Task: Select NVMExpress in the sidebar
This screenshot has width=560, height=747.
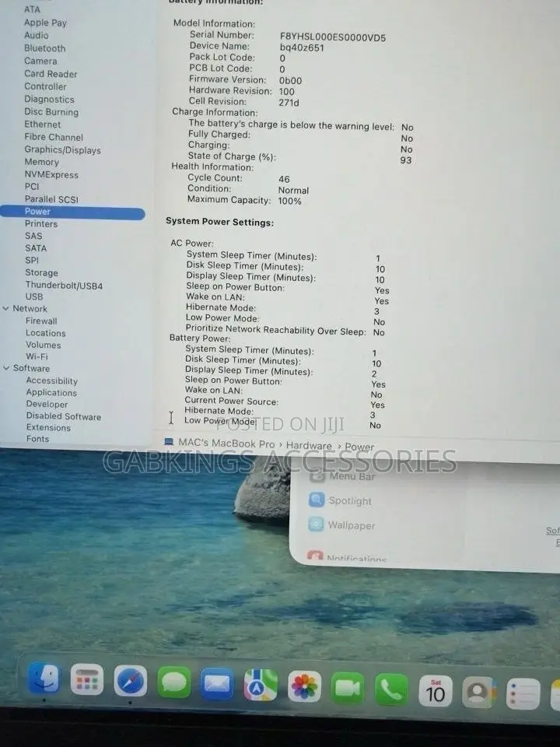Action: 51,175
